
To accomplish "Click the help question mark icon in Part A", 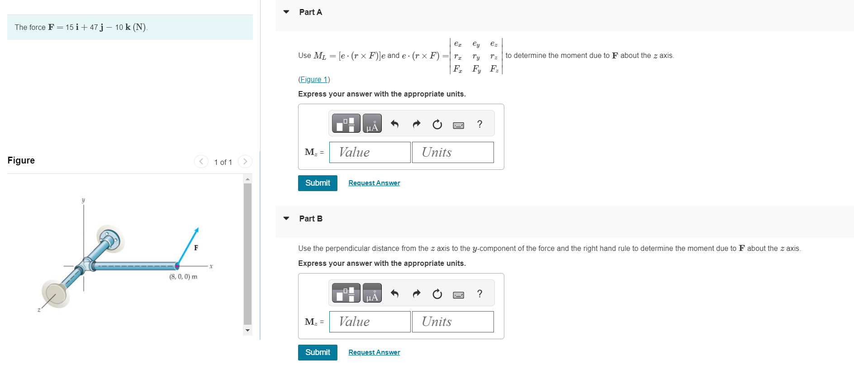I will tap(479, 124).
